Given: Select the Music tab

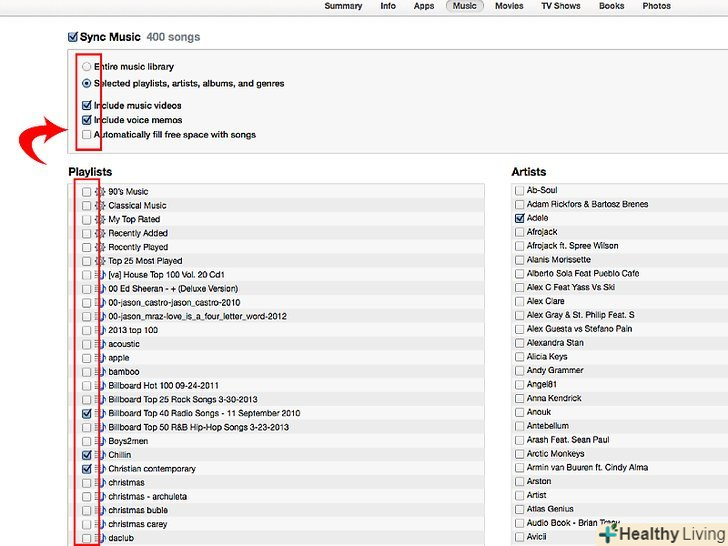Looking at the screenshot, I should pyautogui.click(x=465, y=6).
